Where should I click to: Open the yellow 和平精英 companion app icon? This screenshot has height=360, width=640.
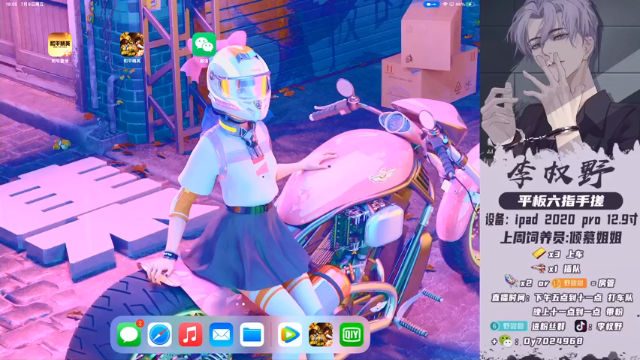(60, 45)
